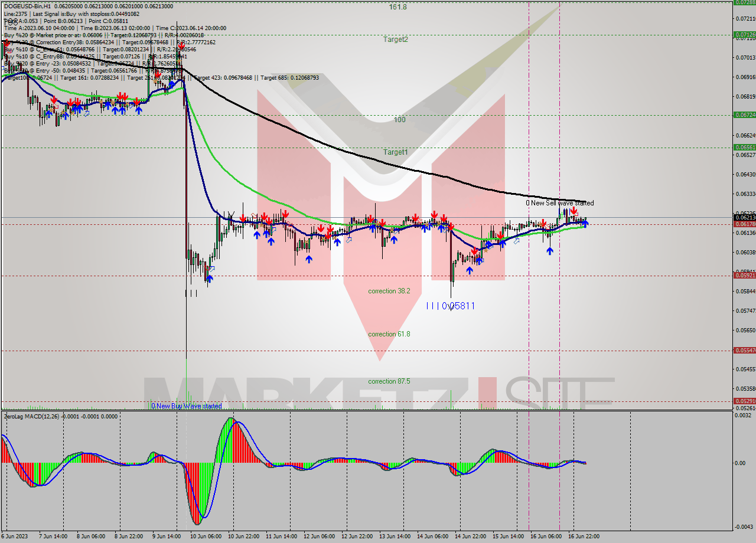Select the 'Target2' level label

pos(396,40)
